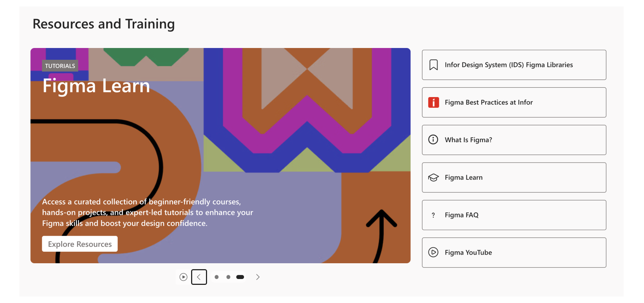Open the What Is Figma? link
Image resolution: width=644 pixels, height=303 pixels.
tap(468, 140)
